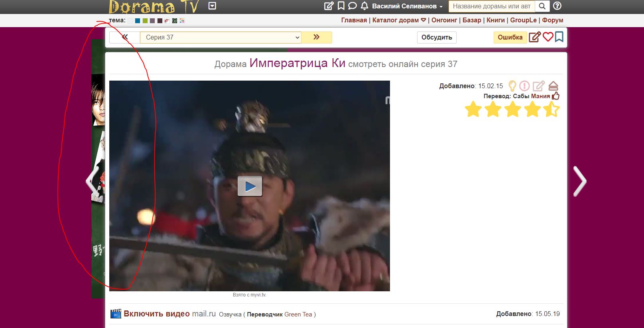Click the header pencil edit icon
This screenshot has width=644, height=328.
(x=329, y=6)
